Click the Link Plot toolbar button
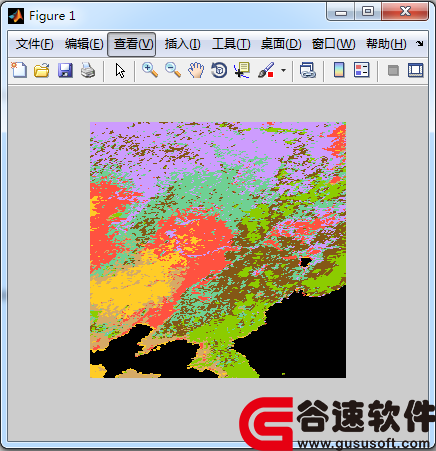This screenshot has height=451, width=436. click(308, 70)
